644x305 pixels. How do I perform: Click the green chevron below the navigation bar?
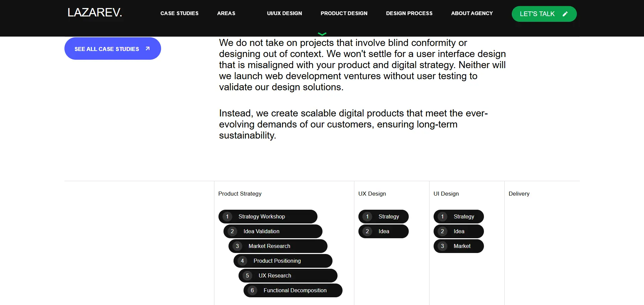[322, 33]
